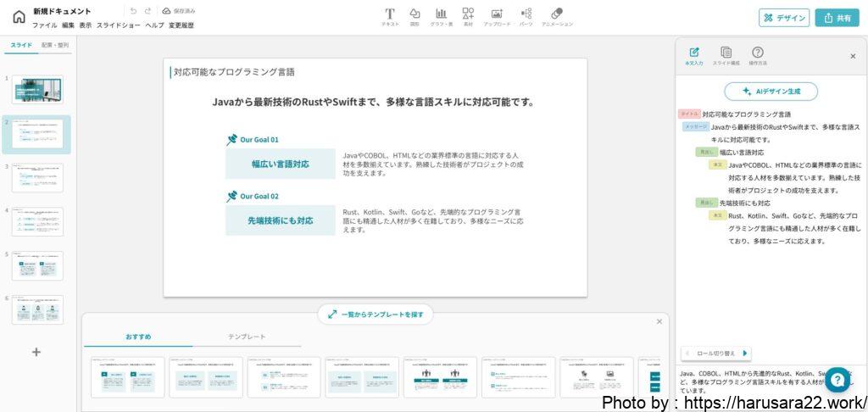Open the 素材 materials icon
The width and height of the screenshot is (868, 412).
(468, 17)
